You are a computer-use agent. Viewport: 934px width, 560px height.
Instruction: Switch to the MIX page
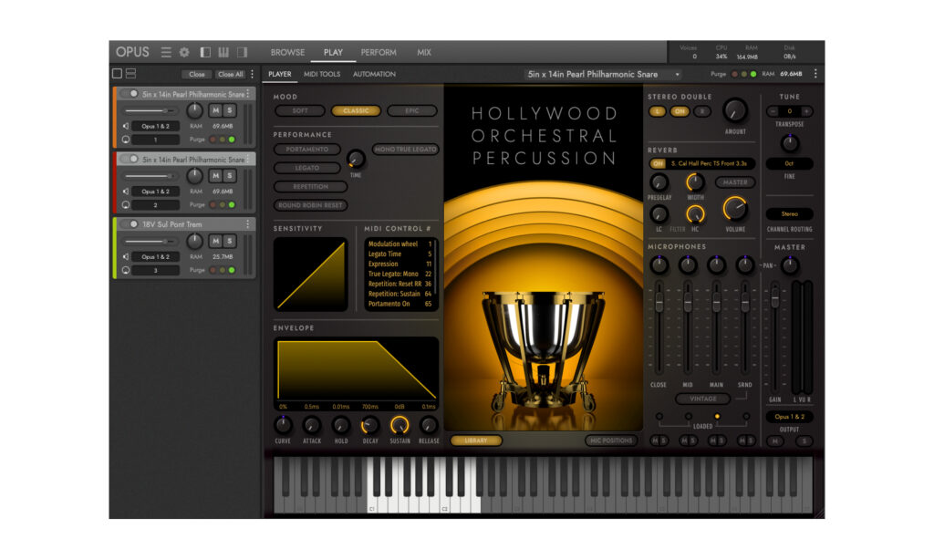click(x=424, y=52)
